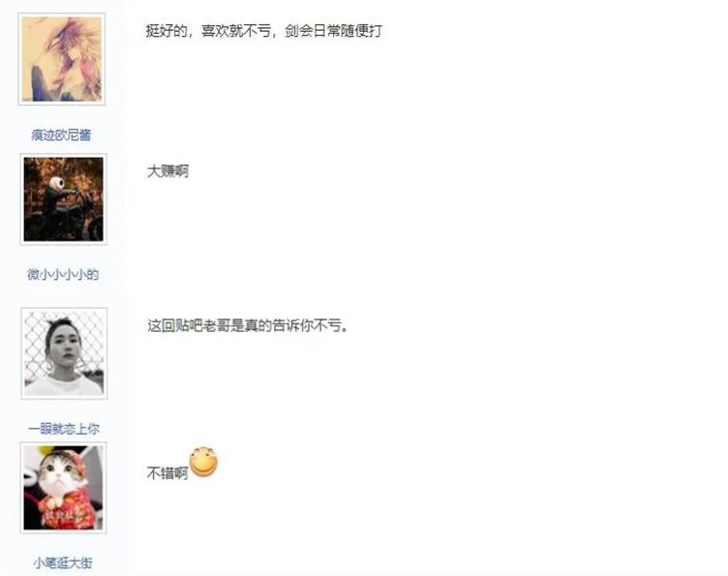Select the comment text 大赚啊
Screen dimensions: 728x576
(167, 171)
